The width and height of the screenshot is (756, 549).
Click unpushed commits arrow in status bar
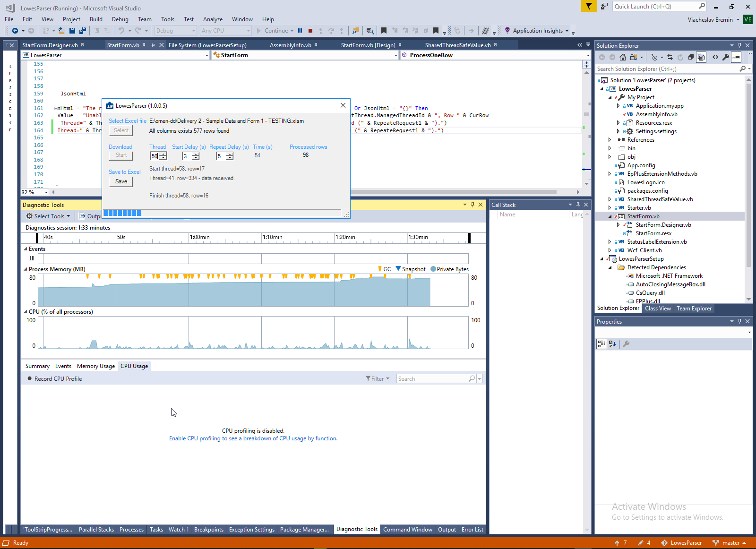coord(617,543)
